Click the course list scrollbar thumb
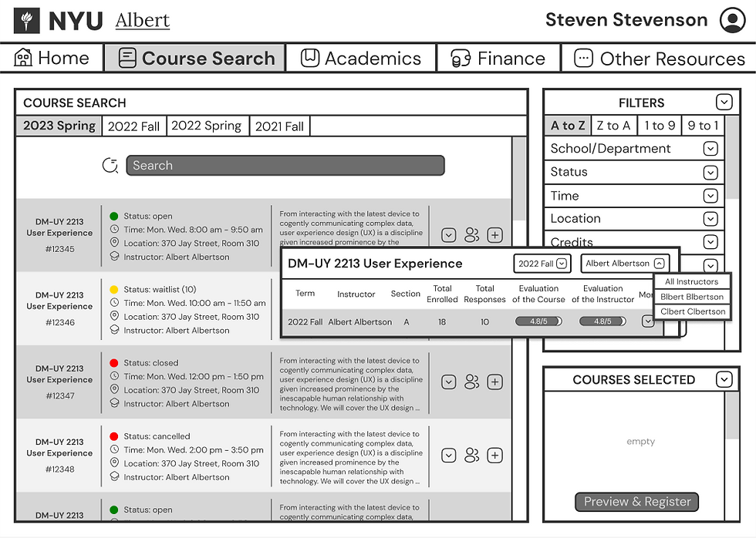This screenshot has width=756, height=538. pyautogui.click(x=518, y=179)
